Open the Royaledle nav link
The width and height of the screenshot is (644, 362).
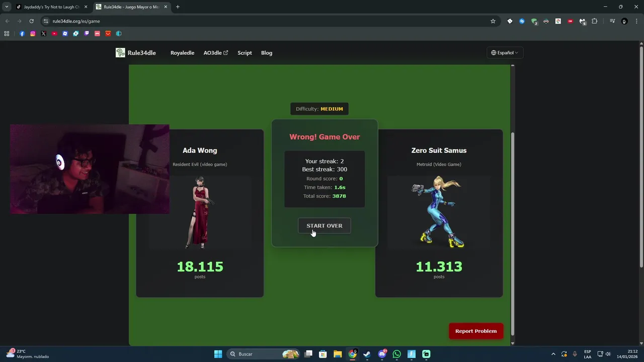click(x=182, y=53)
